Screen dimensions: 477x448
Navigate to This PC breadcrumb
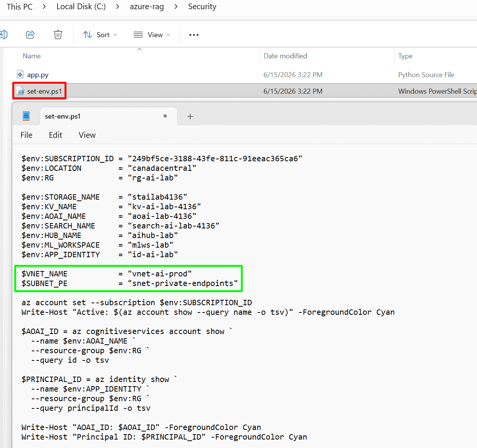coord(20,7)
